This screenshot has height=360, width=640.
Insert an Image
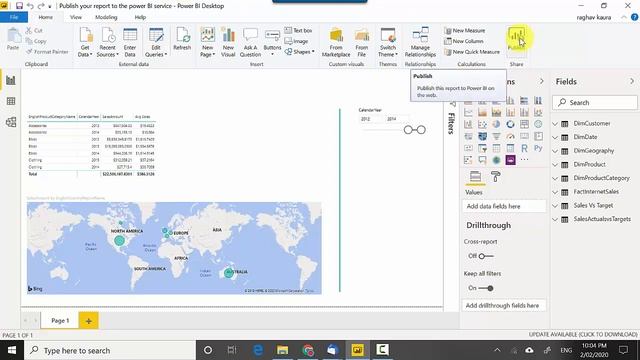[x=296, y=41]
